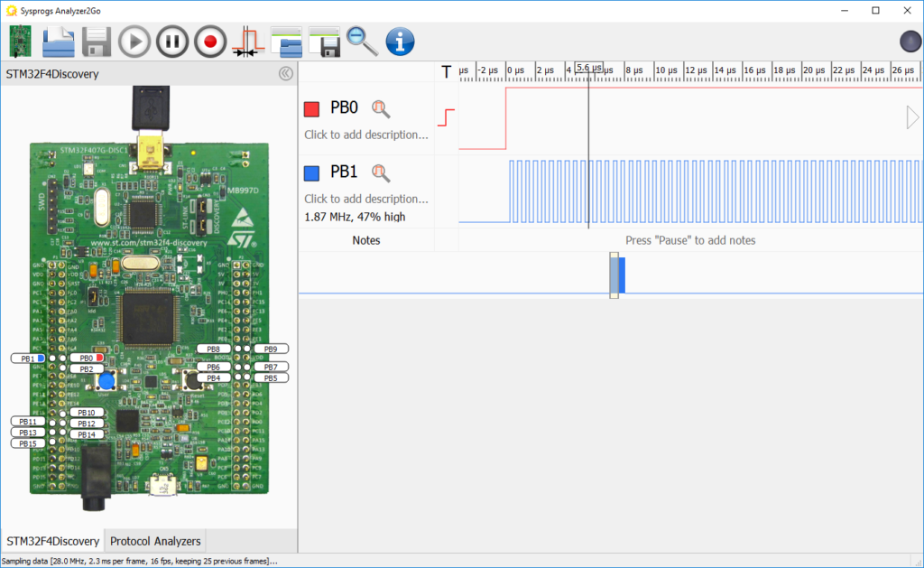Toggle the PB0 pin label on the board

pyautogui.click(x=88, y=357)
